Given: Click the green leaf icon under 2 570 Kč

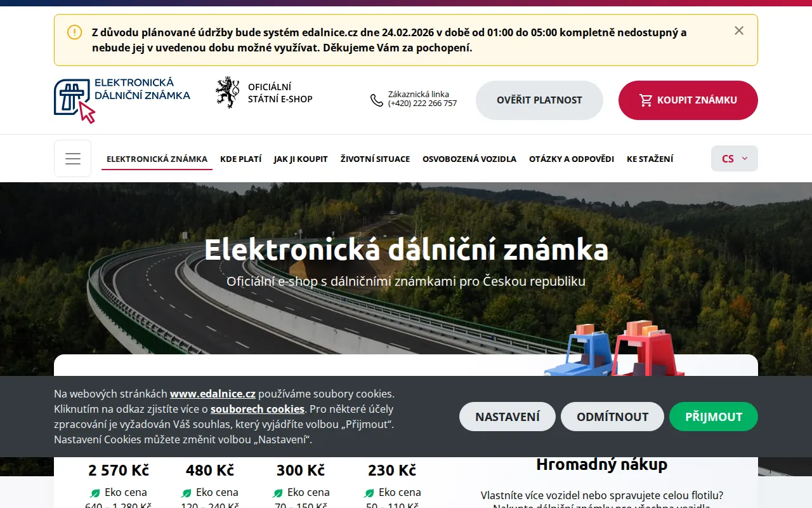Looking at the screenshot, I should (x=95, y=493).
